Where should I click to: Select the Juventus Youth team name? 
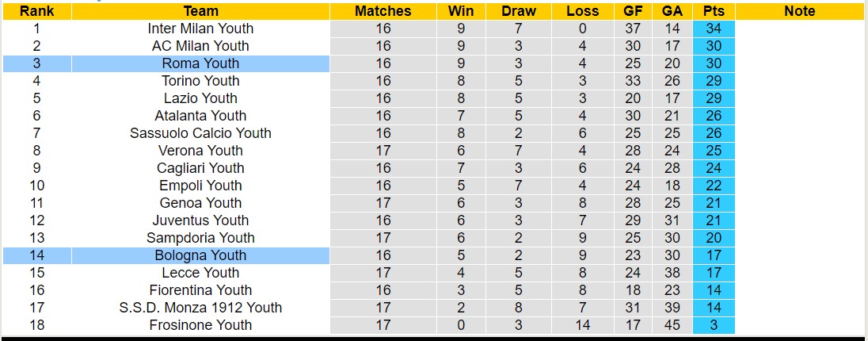200,220
